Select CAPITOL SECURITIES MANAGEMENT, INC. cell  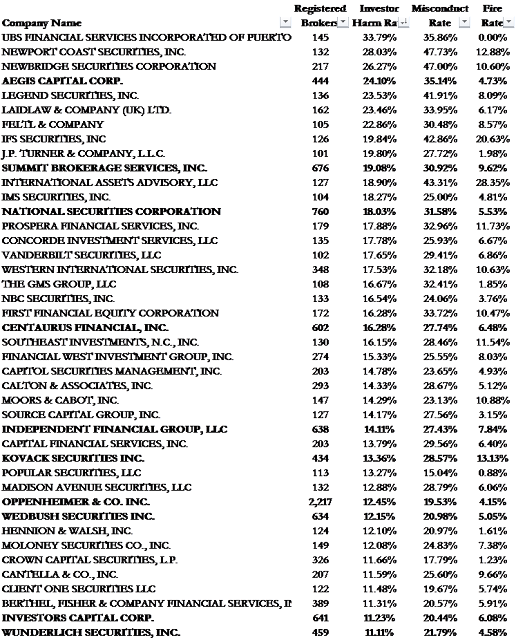(x=111, y=371)
